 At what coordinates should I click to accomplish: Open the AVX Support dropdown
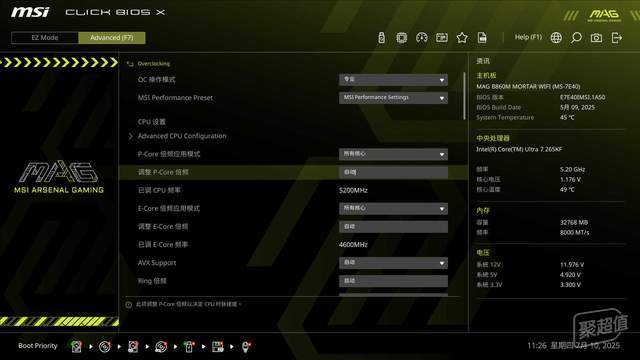[x=393, y=263]
